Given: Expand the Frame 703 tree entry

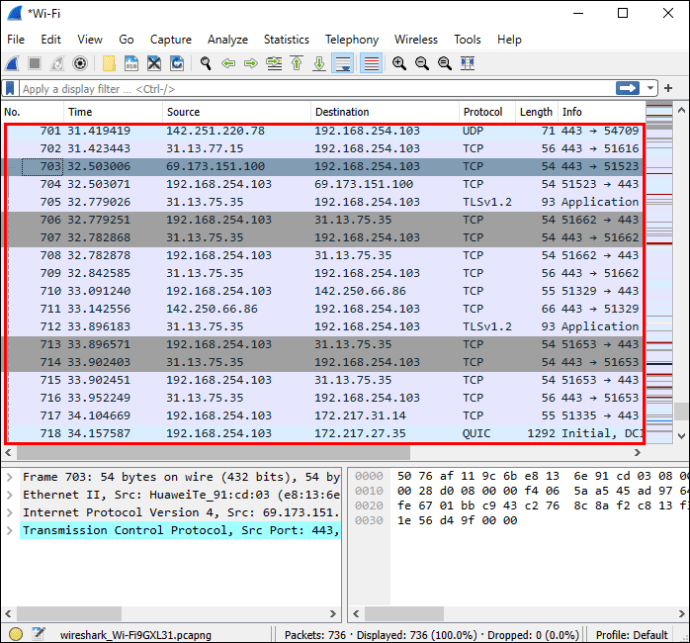Looking at the screenshot, I should (x=9, y=477).
